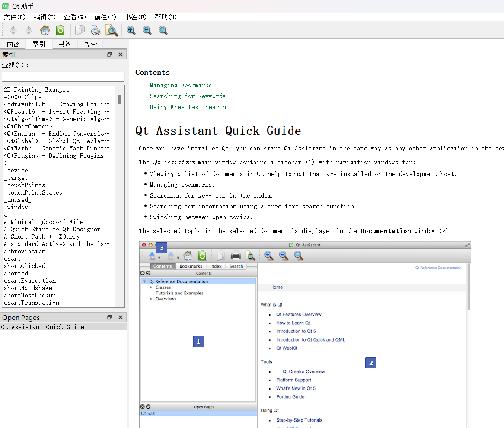This screenshot has width=504, height=428.
Task: Reset zoom to normal size
Action: 163,30
